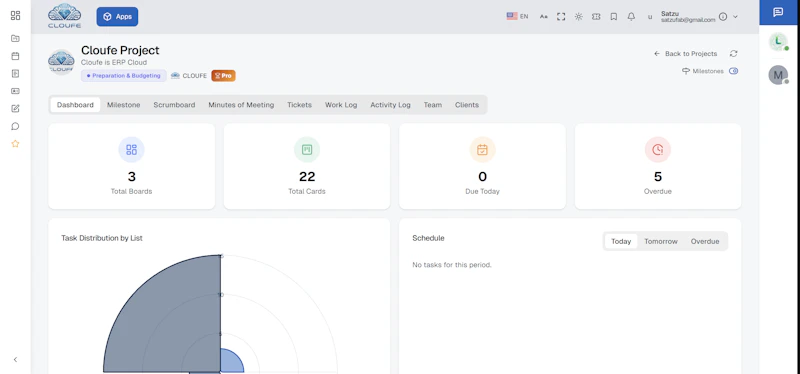This screenshot has height=374, width=800.
Task: Open notifications bell
Action: (x=631, y=16)
